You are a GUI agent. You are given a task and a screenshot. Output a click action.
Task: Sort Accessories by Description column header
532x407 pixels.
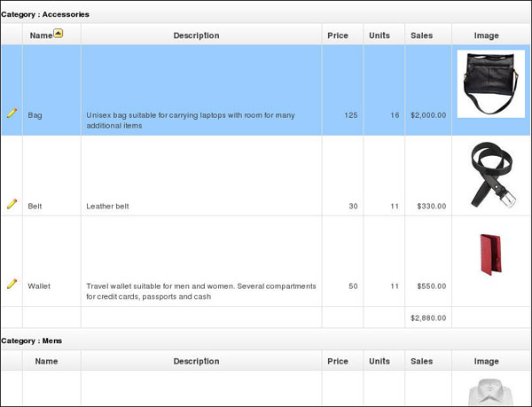pos(196,35)
